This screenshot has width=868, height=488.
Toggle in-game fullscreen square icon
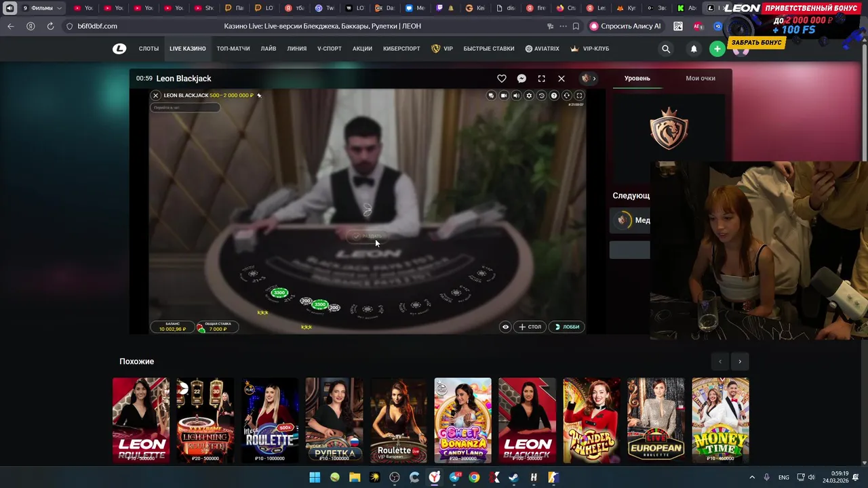[x=579, y=96]
